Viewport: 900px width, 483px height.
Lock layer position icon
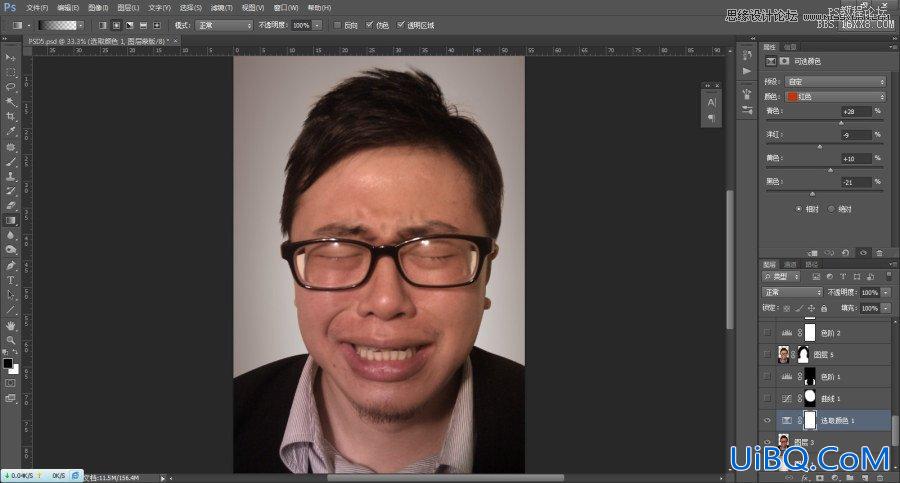(812, 308)
